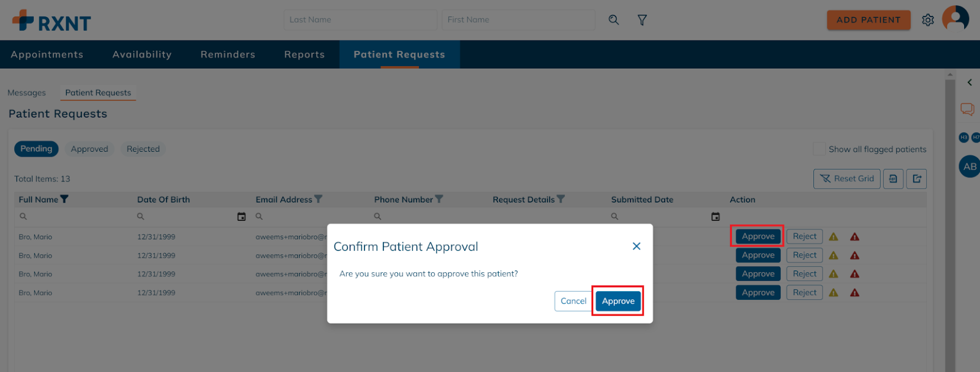Click yellow warning flag in first row

[x=834, y=237]
